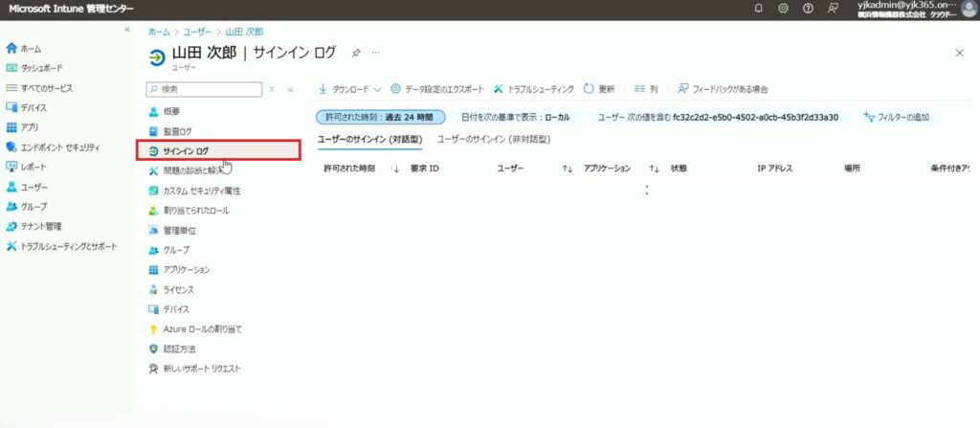Open the 列 column chooser
The image size is (980, 428).
[646, 89]
